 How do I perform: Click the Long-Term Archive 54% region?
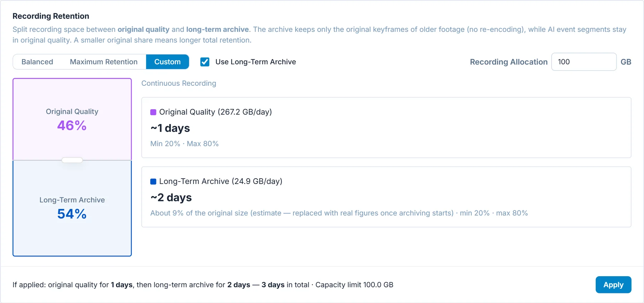72,208
